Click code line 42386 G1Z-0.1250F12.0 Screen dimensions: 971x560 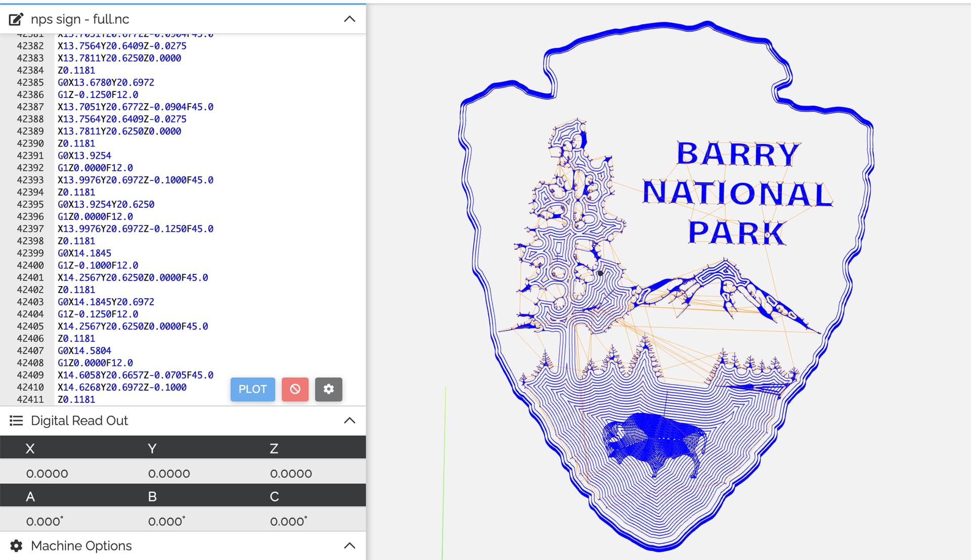98,95
